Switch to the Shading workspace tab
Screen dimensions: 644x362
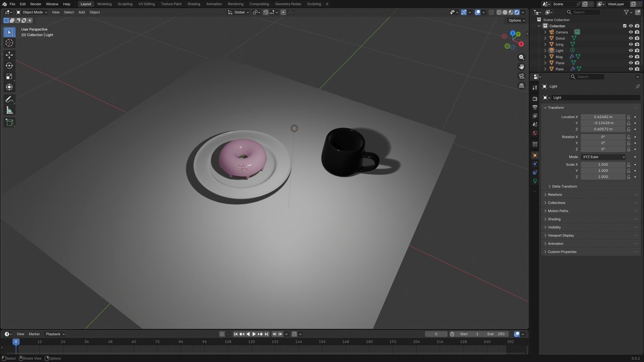(x=194, y=4)
